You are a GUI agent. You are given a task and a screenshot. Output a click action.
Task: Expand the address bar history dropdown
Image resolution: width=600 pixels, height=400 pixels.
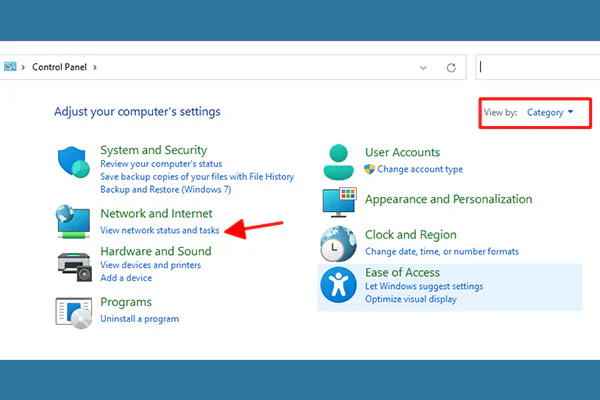[x=423, y=68]
